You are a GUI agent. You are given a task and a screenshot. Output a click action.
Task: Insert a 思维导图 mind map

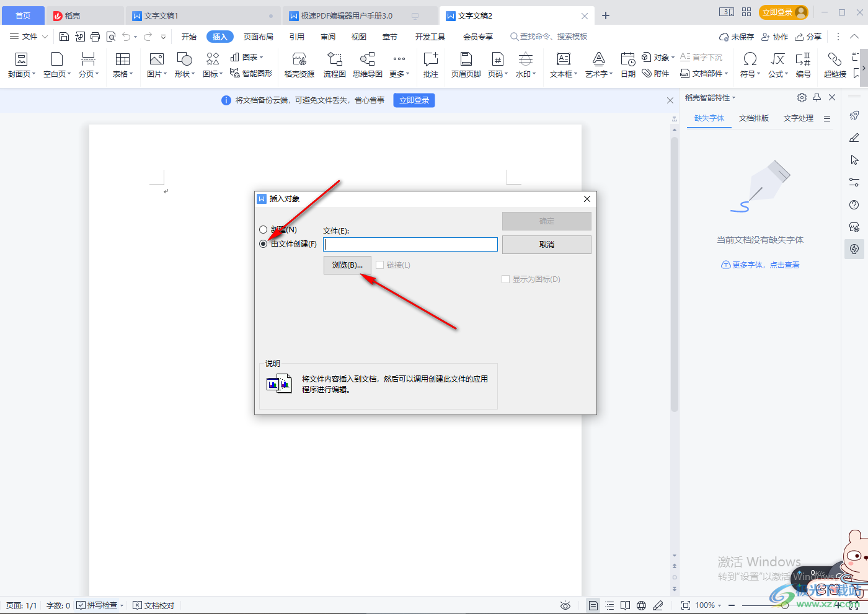tap(368, 65)
